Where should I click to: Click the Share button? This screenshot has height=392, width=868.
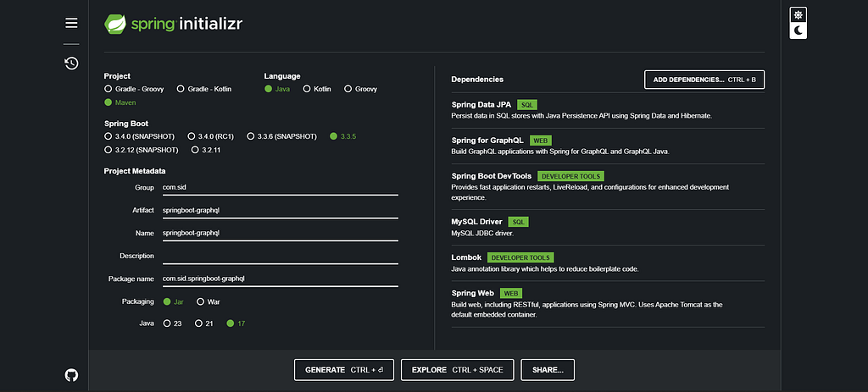pyautogui.click(x=548, y=370)
